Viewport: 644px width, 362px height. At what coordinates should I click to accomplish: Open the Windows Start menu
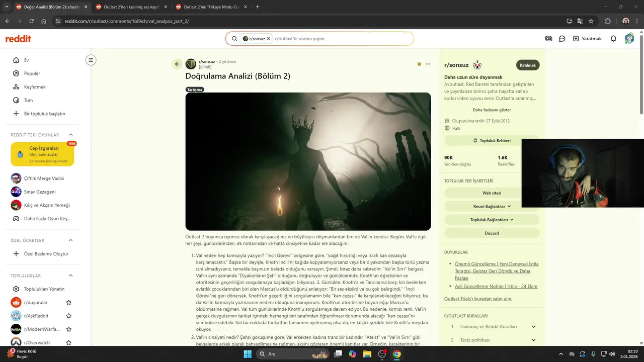tap(248, 354)
